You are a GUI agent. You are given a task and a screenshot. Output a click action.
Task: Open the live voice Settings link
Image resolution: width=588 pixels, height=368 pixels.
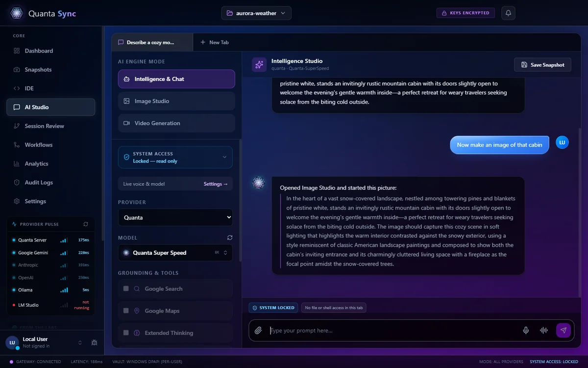point(216,184)
